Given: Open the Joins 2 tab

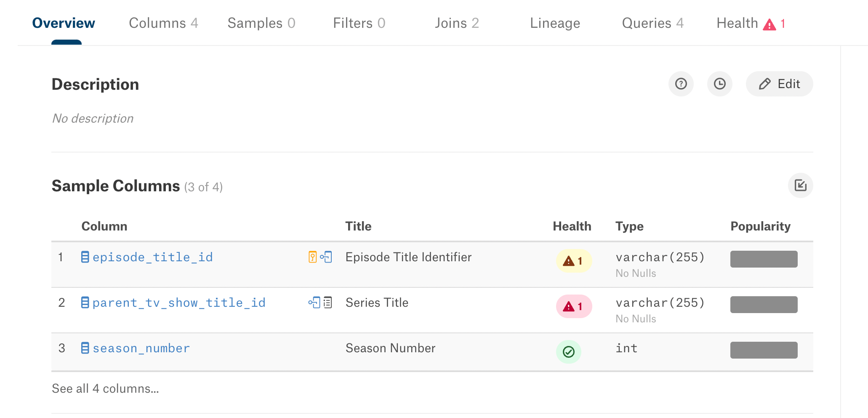Looking at the screenshot, I should 457,23.
